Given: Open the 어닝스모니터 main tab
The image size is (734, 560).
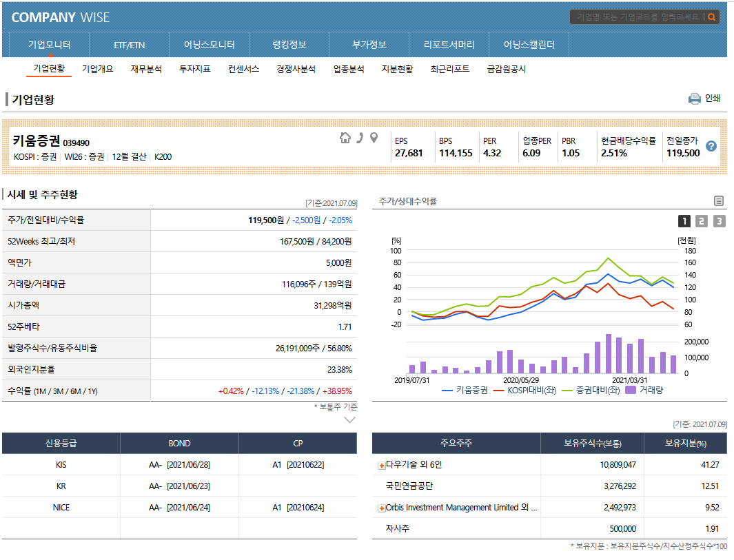Looking at the screenshot, I should (210, 45).
